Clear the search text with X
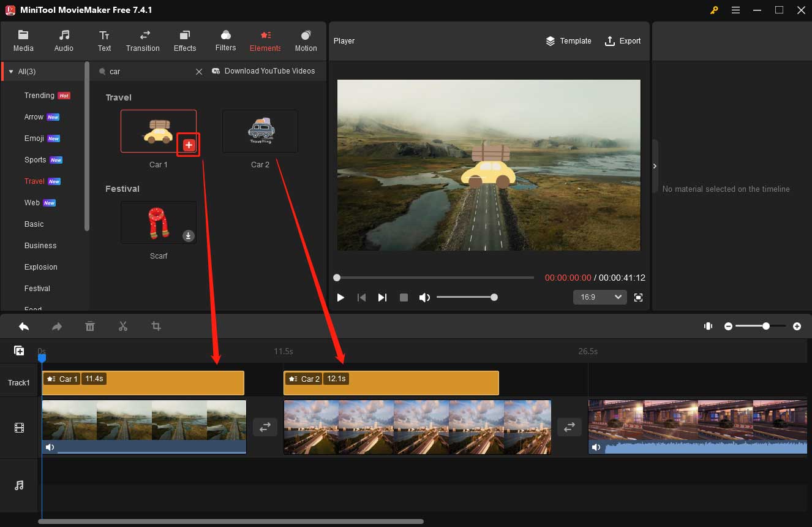 [199, 72]
